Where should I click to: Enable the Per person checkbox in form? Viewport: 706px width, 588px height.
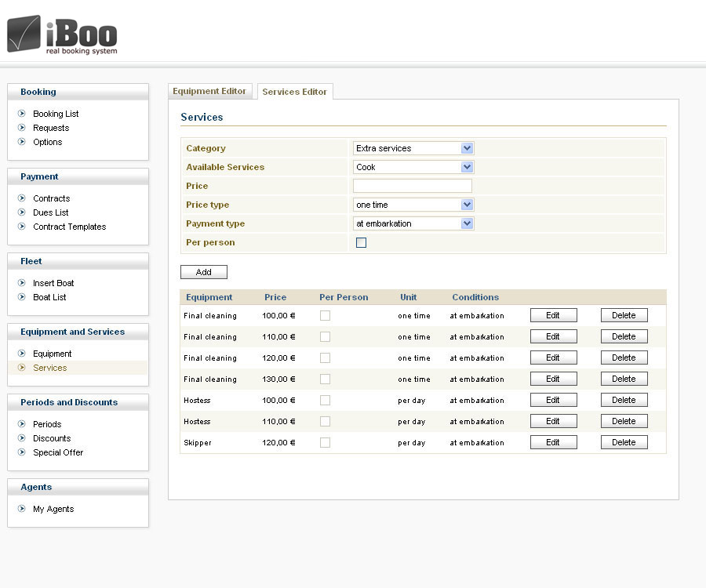(x=361, y=243)
